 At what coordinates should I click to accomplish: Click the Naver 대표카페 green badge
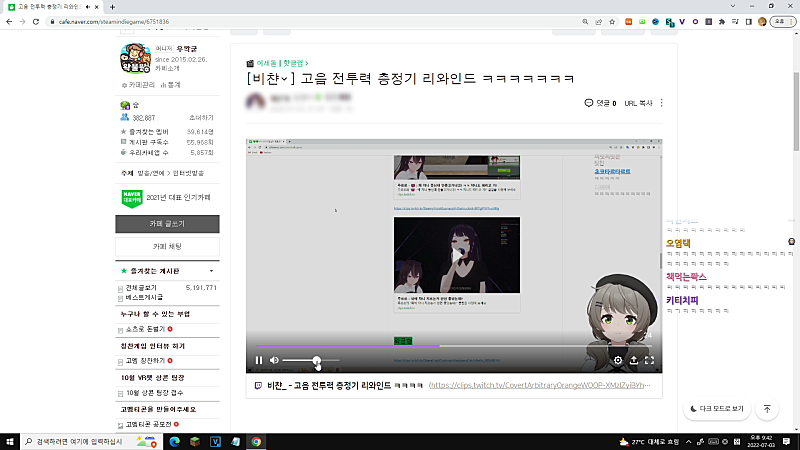[132, 198]
